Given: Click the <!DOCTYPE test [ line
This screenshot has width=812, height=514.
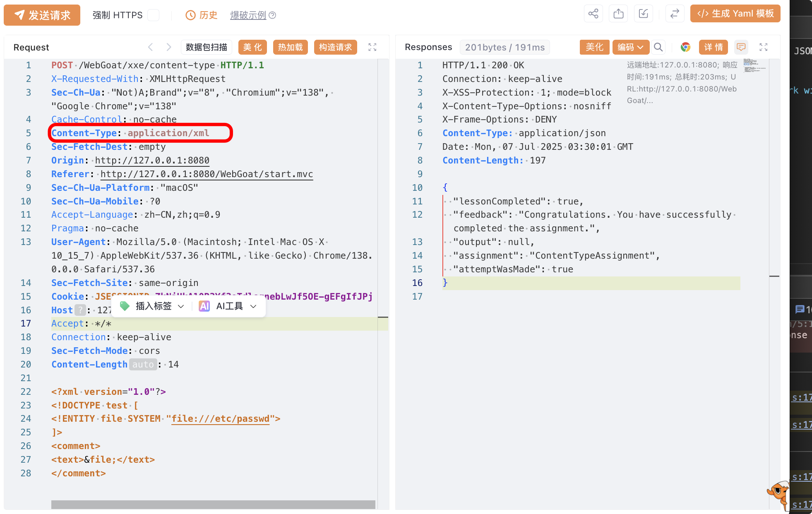Looking at the screenshot, I should point(95,406).
